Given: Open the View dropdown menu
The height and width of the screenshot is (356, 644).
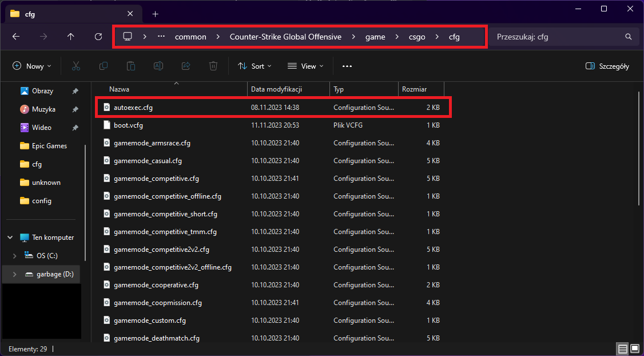Looking at the screenshot, I should 305,66.
